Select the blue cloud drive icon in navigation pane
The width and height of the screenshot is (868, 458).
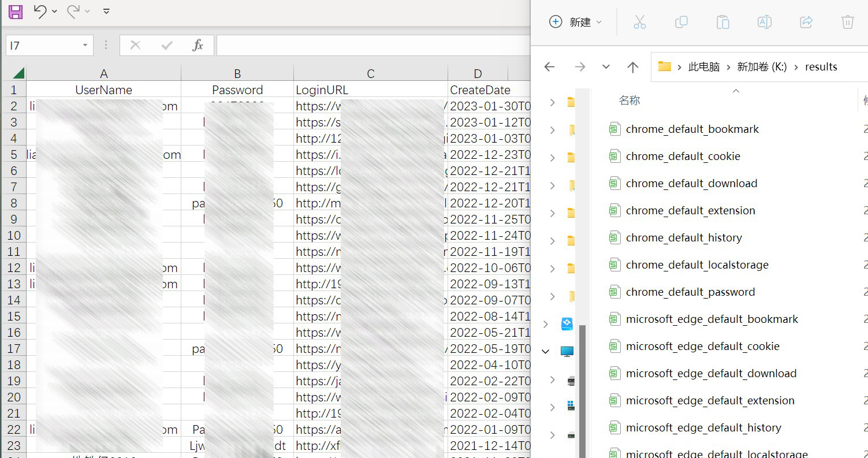pos(567,324)
